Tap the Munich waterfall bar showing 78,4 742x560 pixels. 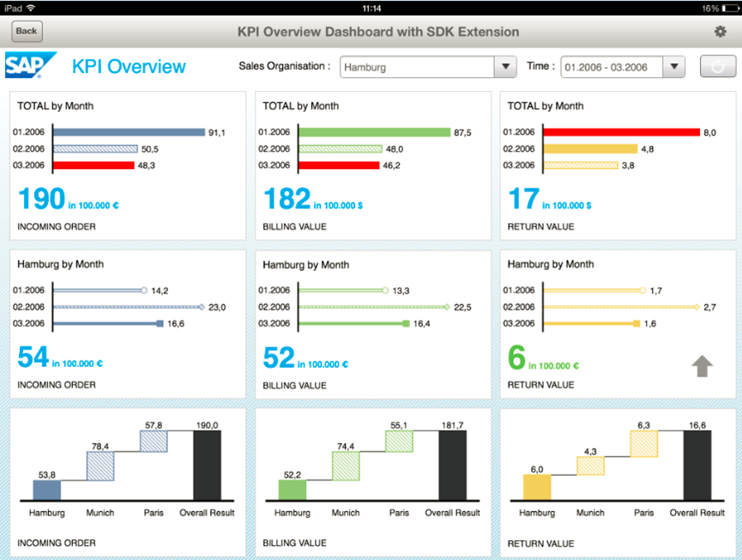(x=100, y=466)
